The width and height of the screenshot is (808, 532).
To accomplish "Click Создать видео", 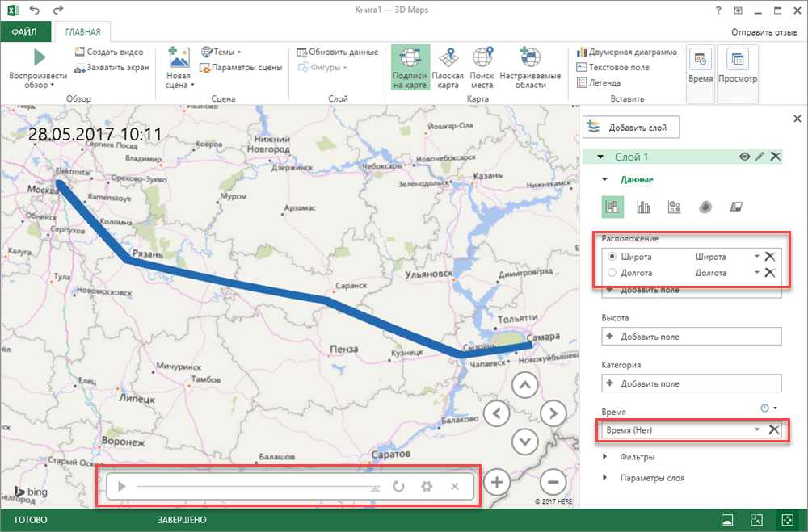I will pyautogui.click(x=109, y=52).
